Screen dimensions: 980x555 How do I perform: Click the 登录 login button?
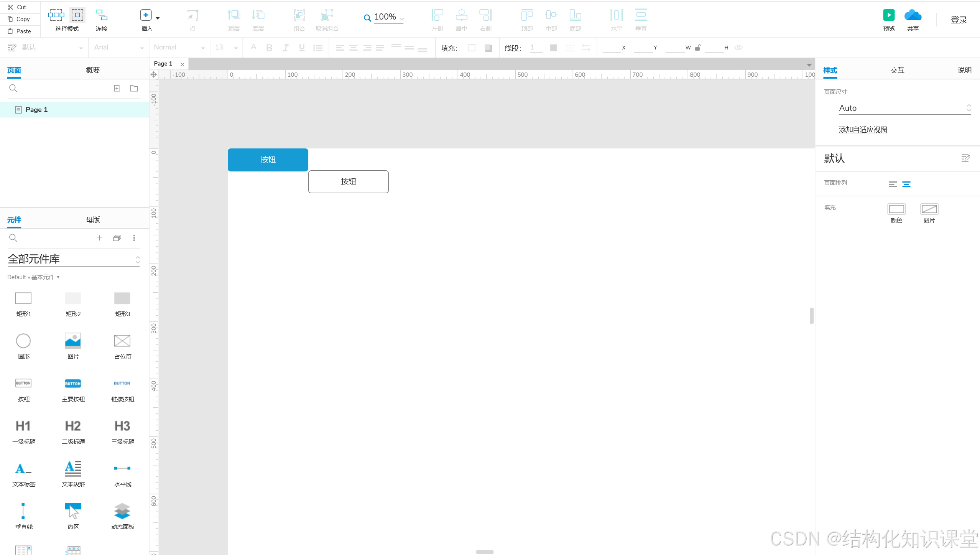(x=959, y=20)
